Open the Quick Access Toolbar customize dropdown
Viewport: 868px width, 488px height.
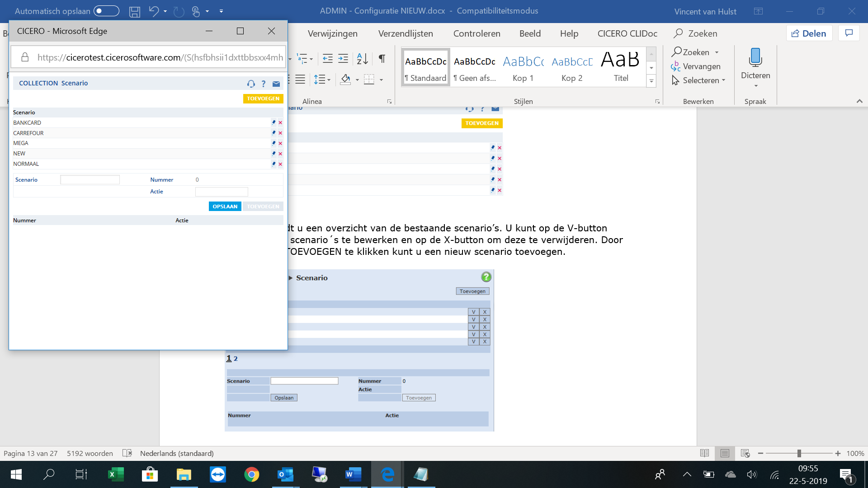(221, 11)
